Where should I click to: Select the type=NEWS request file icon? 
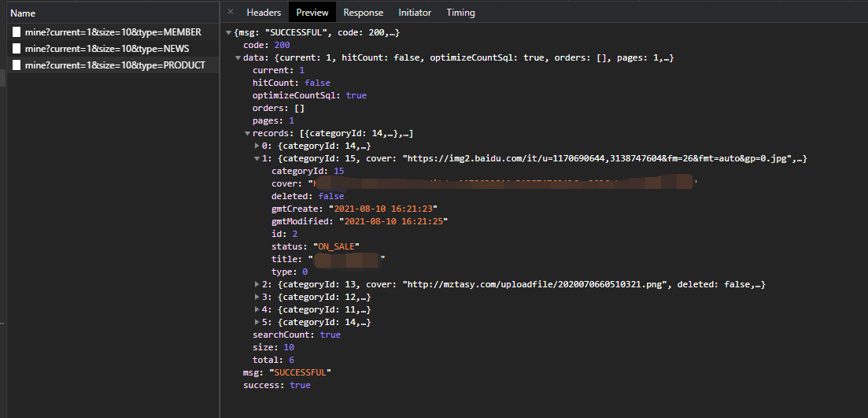pyautogui.click(x=17, y=49)
